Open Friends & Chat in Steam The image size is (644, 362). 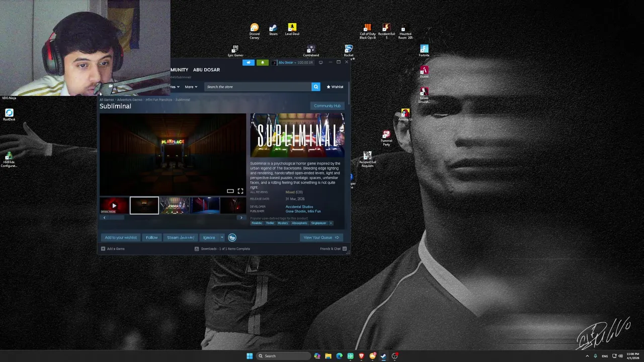click(333, 248)
